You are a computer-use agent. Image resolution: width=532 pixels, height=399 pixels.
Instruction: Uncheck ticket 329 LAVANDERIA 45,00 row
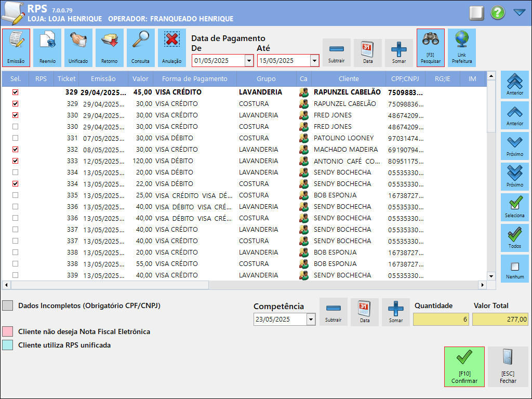(15, 92)
